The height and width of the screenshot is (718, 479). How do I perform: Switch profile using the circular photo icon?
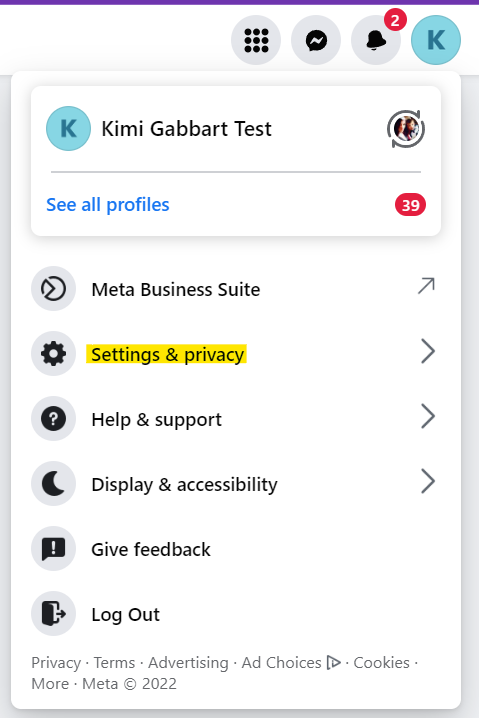click(406, 129)
